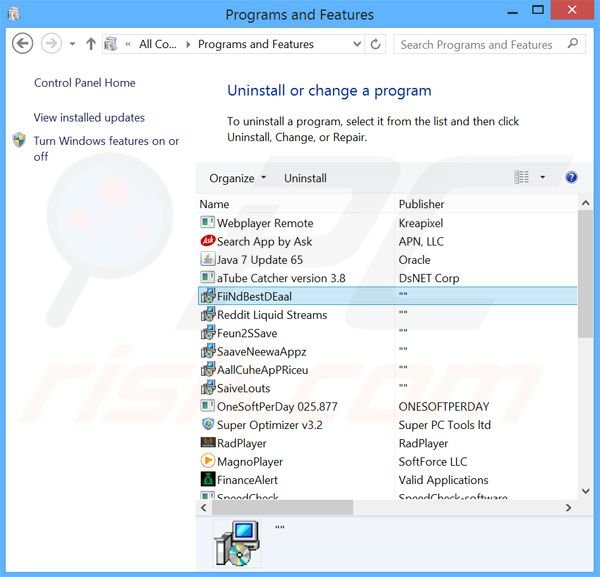Open Turn Windows features on or off
The width and height of the screenshot is (600, 577).
[x=106, y=148]
